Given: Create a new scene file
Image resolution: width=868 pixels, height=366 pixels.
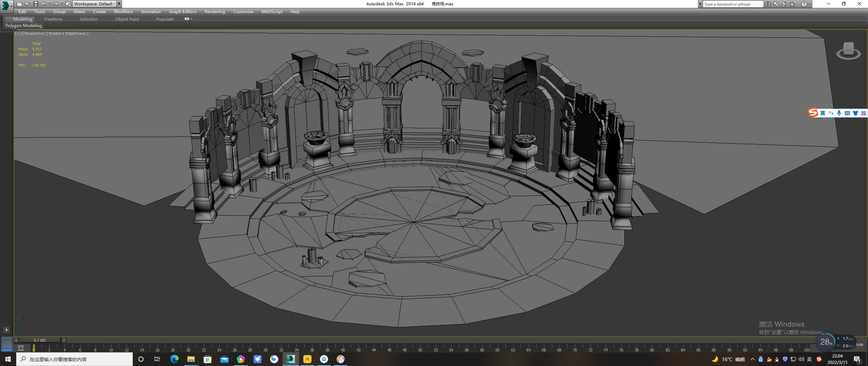Looking at the screenshot, I should point(19,4).
